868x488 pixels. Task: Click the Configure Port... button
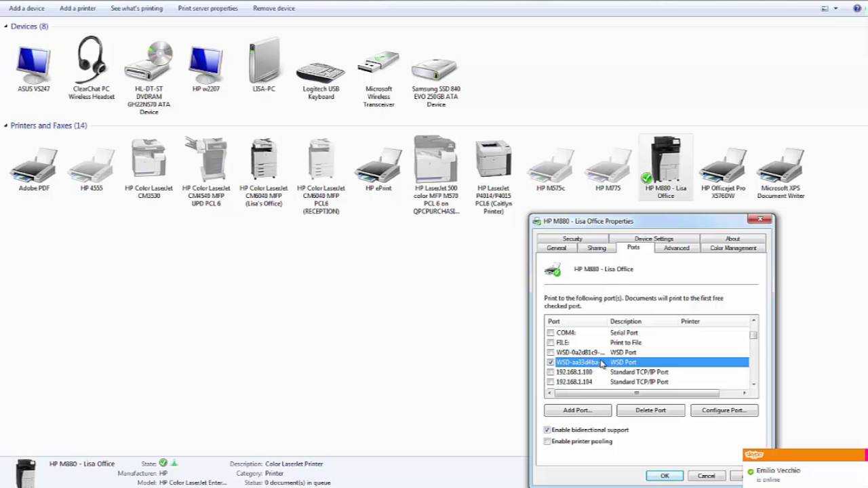coord(724,410)
